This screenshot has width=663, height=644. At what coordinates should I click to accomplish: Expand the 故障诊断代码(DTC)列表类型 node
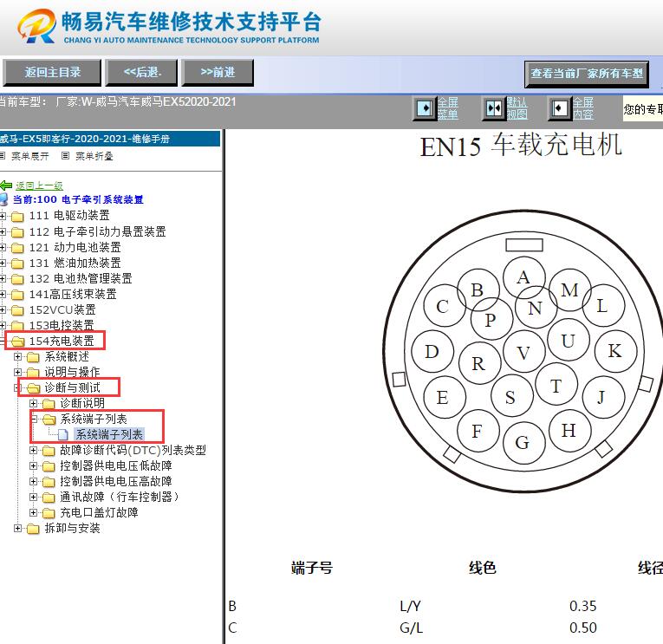34,451
